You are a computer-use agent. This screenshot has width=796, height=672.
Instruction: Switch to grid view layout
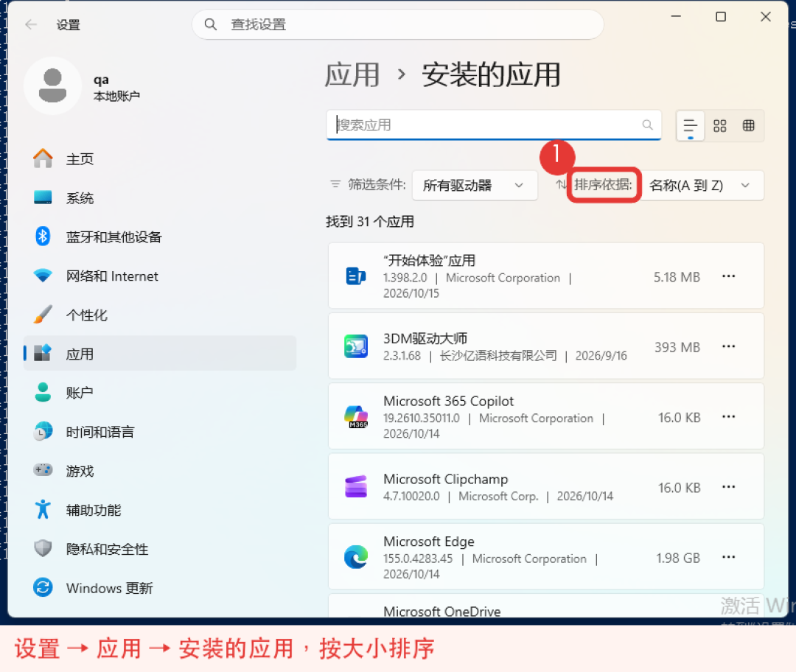click(x=720, y=125)
